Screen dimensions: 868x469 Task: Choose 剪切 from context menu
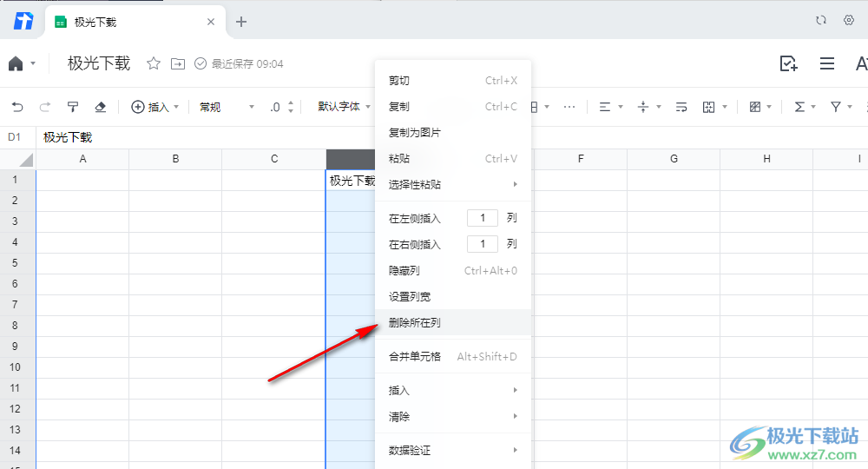453,81
